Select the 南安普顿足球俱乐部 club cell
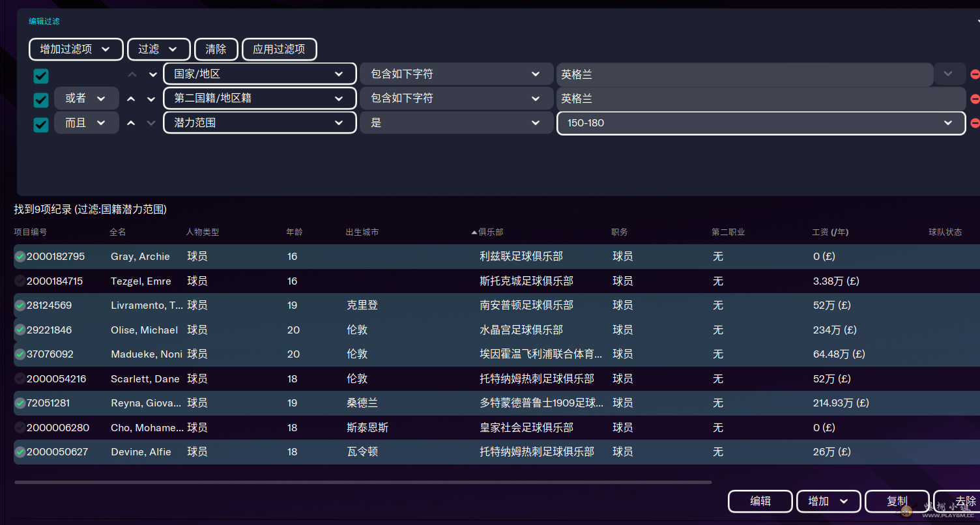This screenshot has height=525, width=980. tap(526, 305)
